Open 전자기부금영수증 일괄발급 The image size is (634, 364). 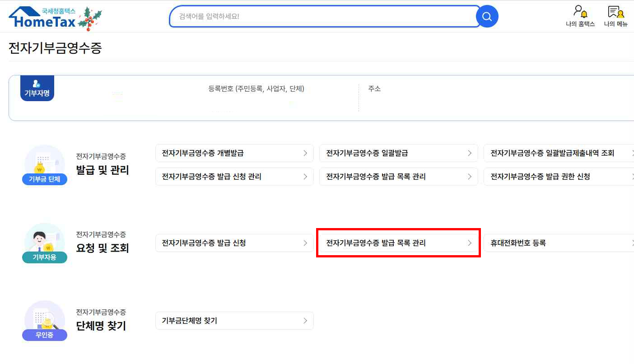click(x=398, y=153)
